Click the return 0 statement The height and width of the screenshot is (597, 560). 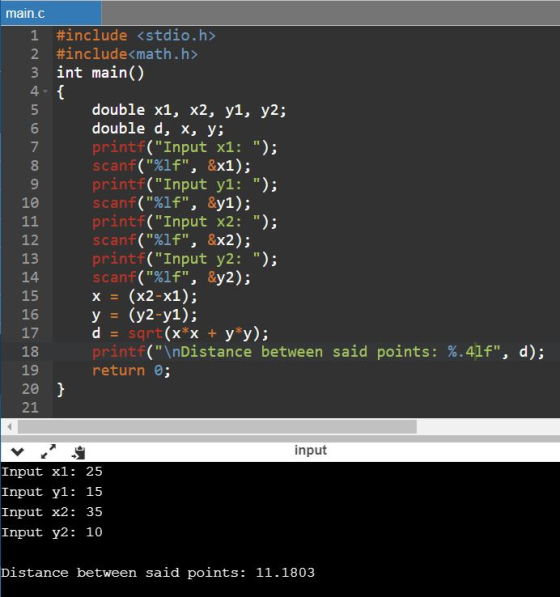[131, 371]
